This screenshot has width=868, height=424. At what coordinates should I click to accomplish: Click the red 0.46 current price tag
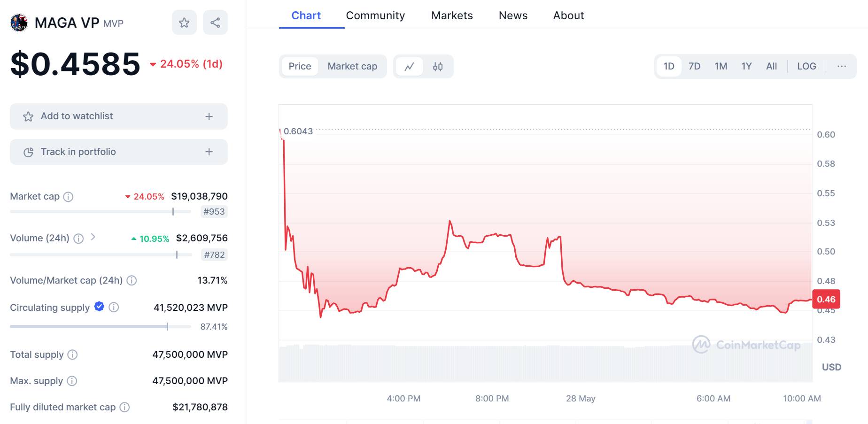826,299
